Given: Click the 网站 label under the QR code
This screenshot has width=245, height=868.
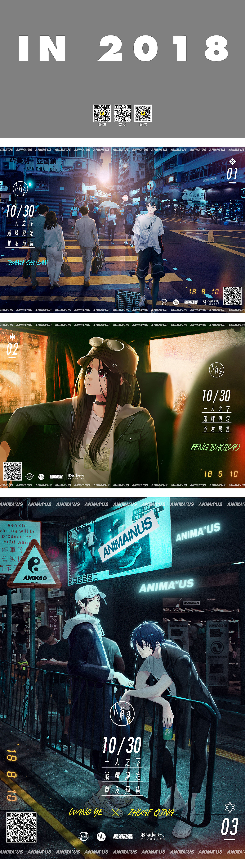Looking at the screenshot, I should [122, 125].
